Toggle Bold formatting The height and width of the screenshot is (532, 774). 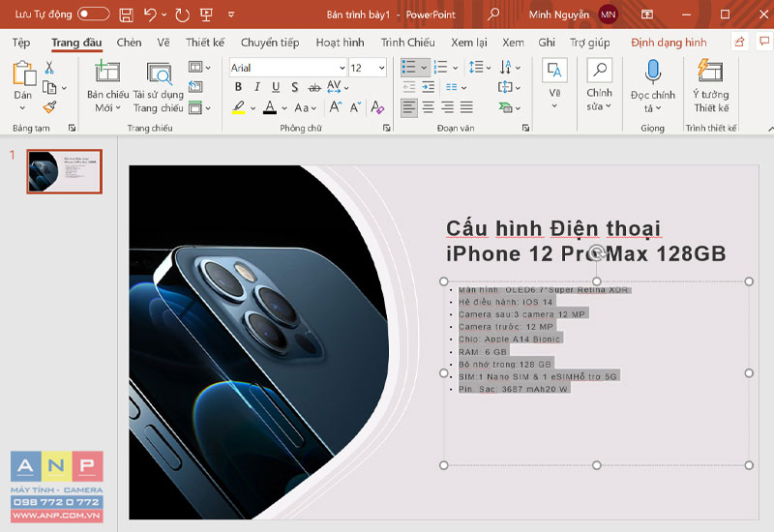click(x=238, y=87)
